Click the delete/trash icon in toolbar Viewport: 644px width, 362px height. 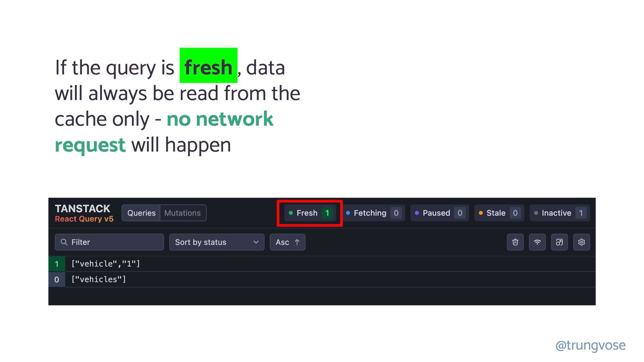tap(515, 242)
